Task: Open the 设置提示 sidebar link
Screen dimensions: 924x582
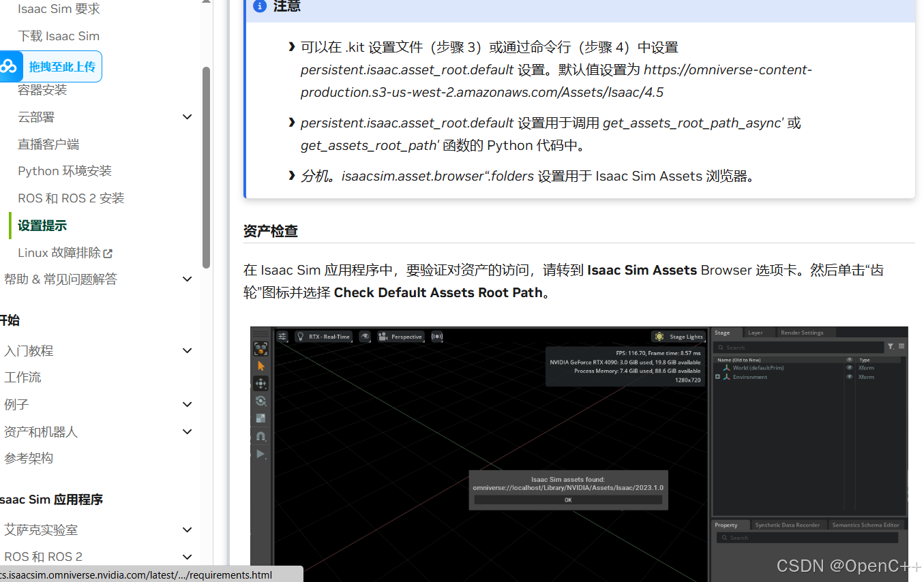Action: pyautogui.click(x=42, y=226)
